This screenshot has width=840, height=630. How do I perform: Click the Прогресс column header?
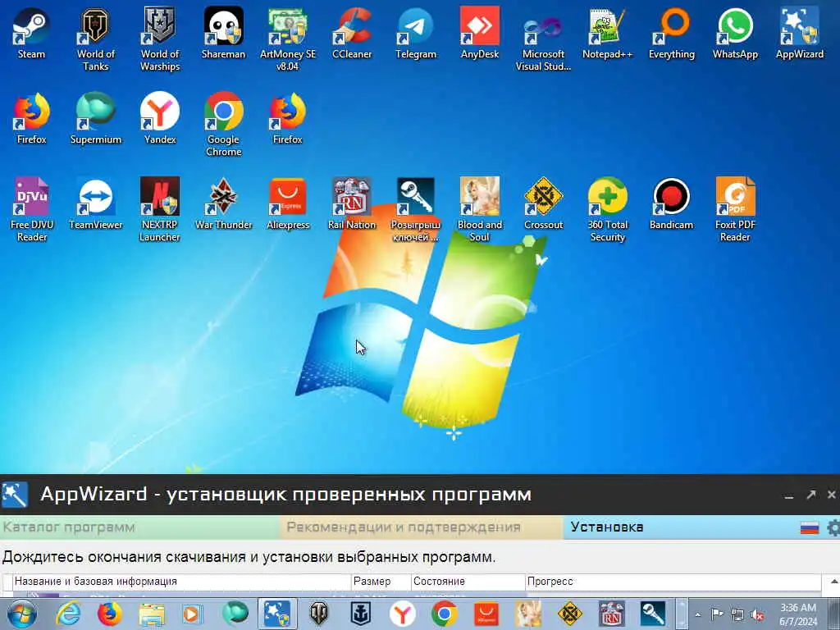pos(673,582)
